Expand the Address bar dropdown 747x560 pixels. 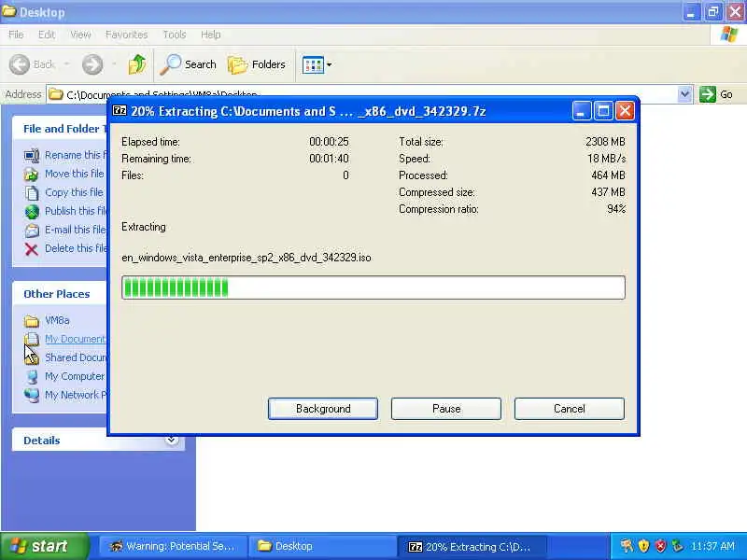click(684, 94)
